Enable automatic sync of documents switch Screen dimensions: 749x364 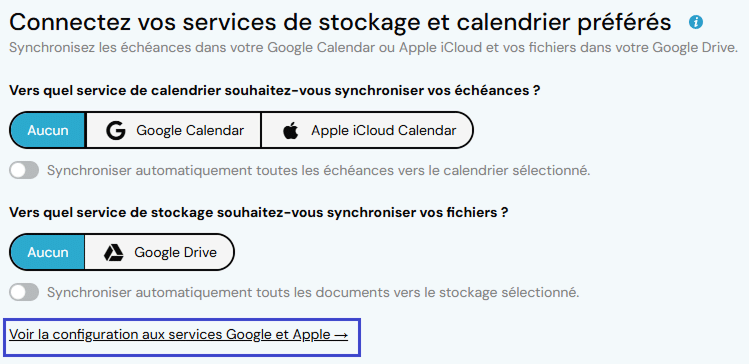tap(24, 292)
